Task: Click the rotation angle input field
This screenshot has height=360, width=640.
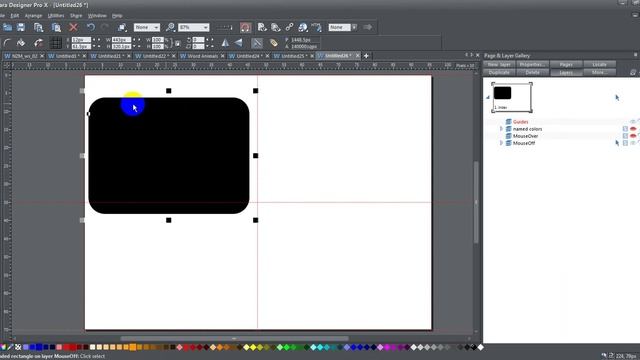Action: [198, 40]
